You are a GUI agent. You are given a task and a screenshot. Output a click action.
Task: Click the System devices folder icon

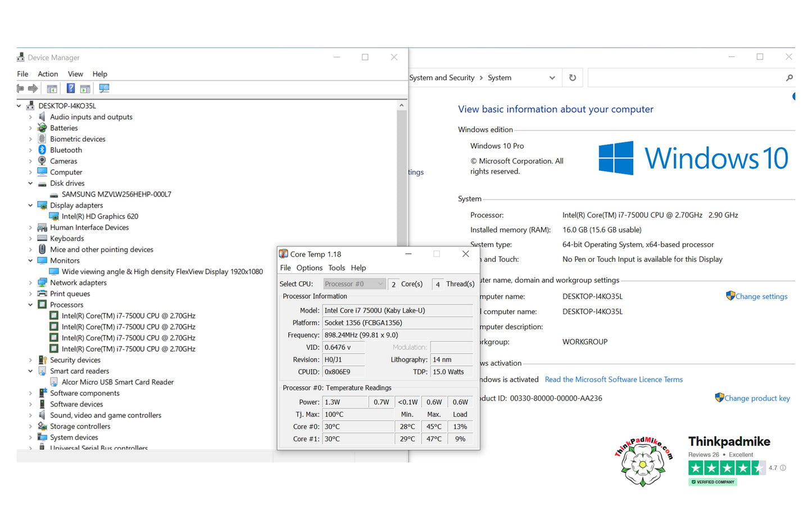pyautogui.click(x=42, y=437)
